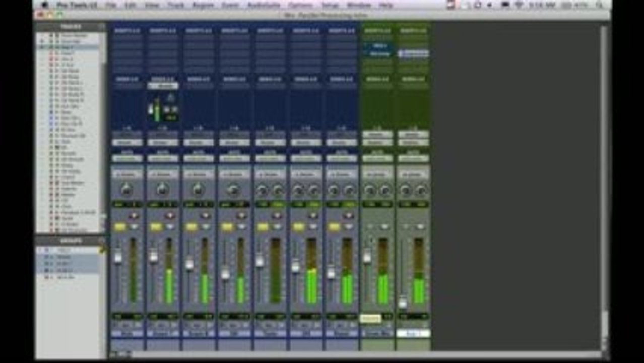The height and width of the screenshot is (363, 644).
Task: Record-enable the seventh channel strip
Action: 349,216
